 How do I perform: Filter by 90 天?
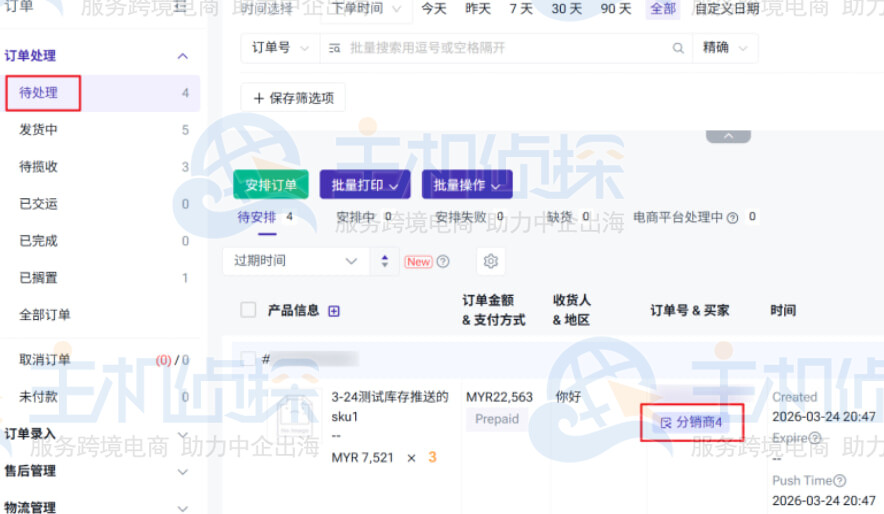tap(616, 9)
